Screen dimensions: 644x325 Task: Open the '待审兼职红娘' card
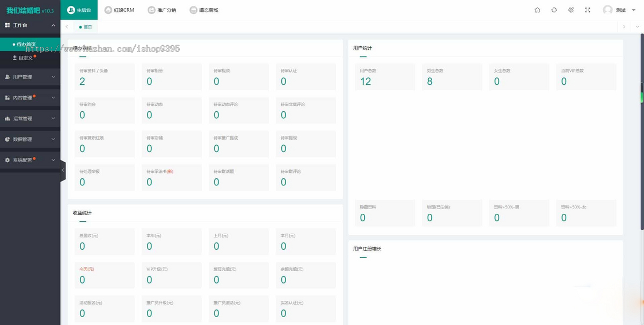click(x=105, y=144)
